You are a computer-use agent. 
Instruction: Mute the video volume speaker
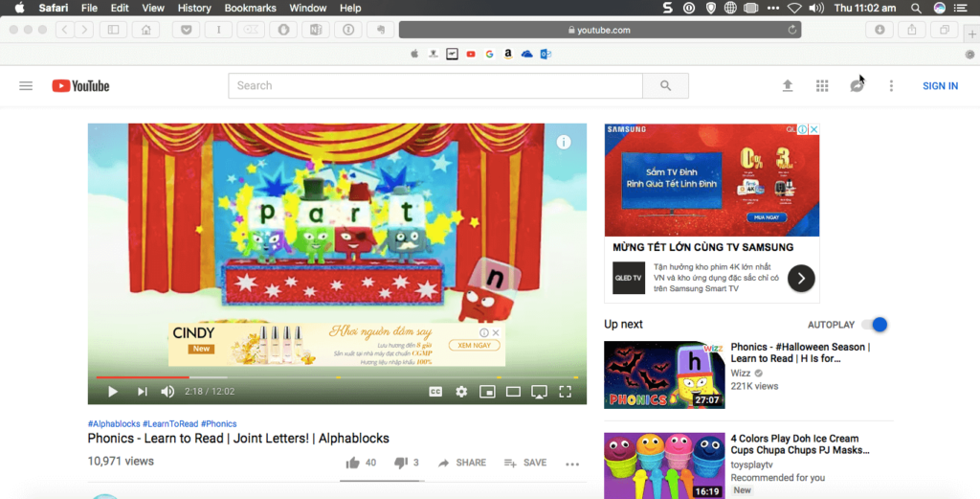[x=167, y=392]
